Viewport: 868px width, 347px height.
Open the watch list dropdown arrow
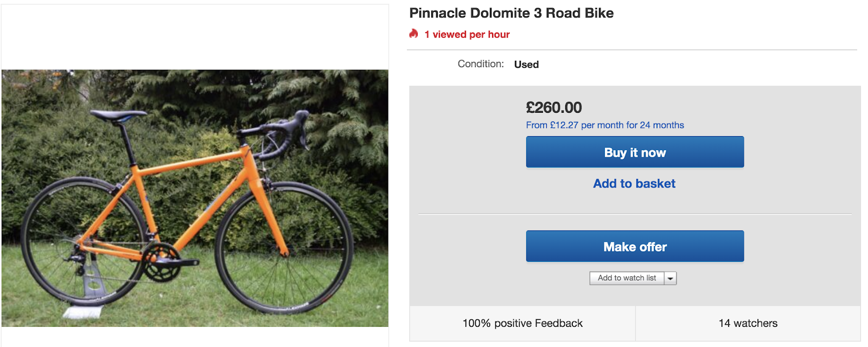pyautogui.click(x=671, y=278)
